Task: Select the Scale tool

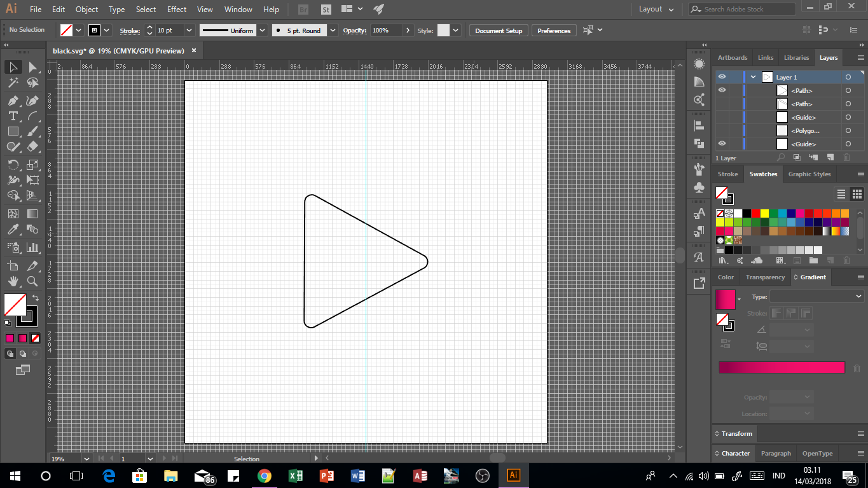Action: coord(32,165)
